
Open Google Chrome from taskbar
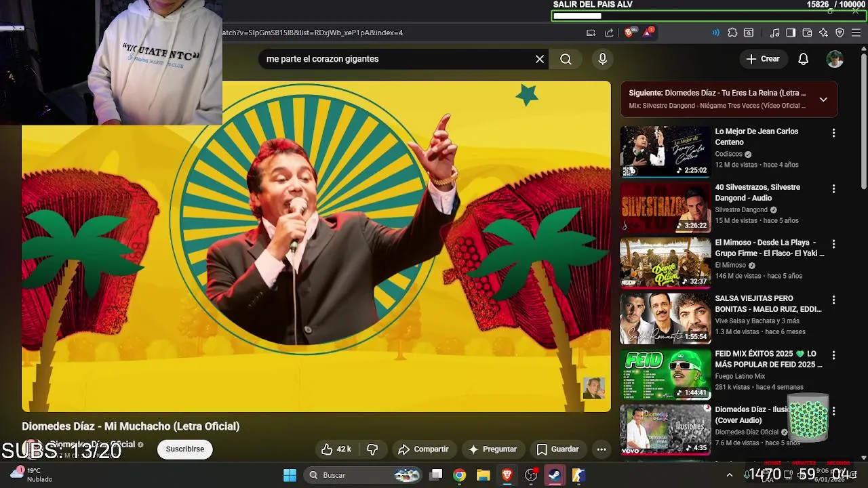click(460, 475)
